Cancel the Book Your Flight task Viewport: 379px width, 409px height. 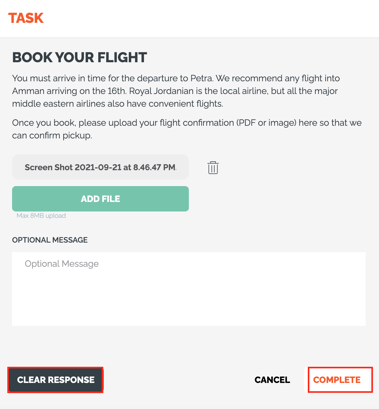(x=272, y=380)
